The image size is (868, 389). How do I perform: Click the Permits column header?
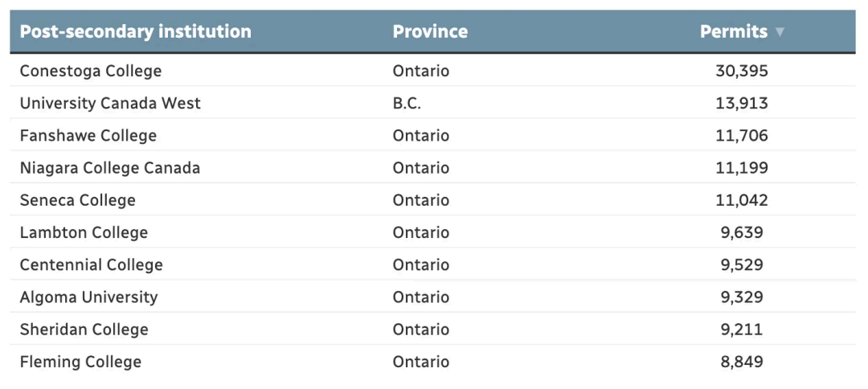point(733,32)
